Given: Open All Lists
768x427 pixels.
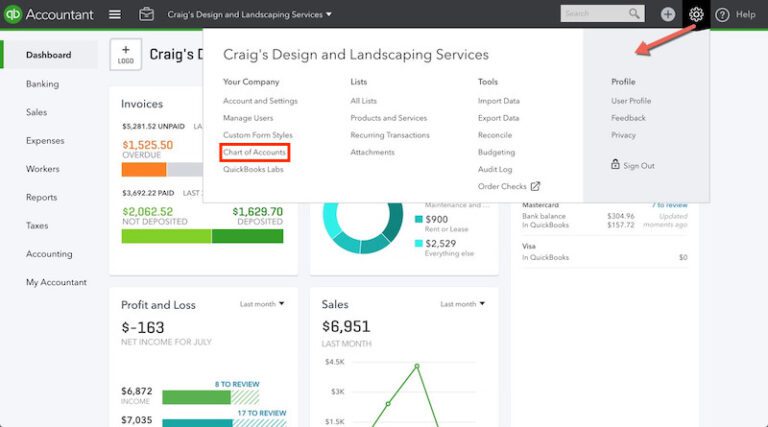Looking at the screenshot, I should (363, 101).
